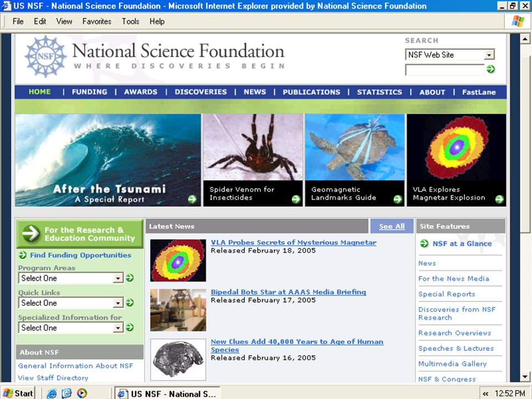
Task: Open Outlook Express quick launch icon
Action: pyautogui.click(x=66, y=393)
